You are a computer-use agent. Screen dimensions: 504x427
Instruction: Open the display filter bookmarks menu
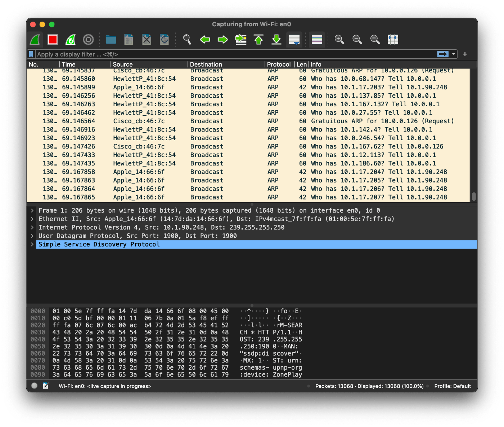[x=31, y=54]
